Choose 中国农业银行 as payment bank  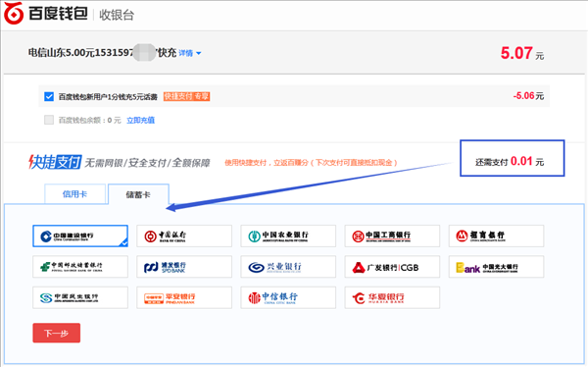coord(288,236)
